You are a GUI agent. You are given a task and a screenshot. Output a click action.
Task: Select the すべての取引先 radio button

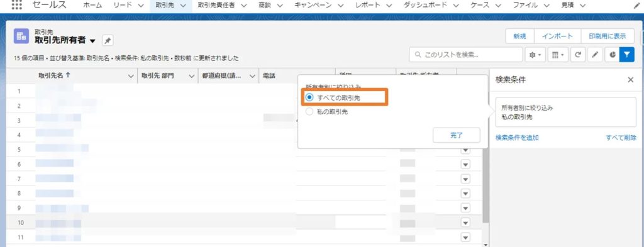pos(309,97)
